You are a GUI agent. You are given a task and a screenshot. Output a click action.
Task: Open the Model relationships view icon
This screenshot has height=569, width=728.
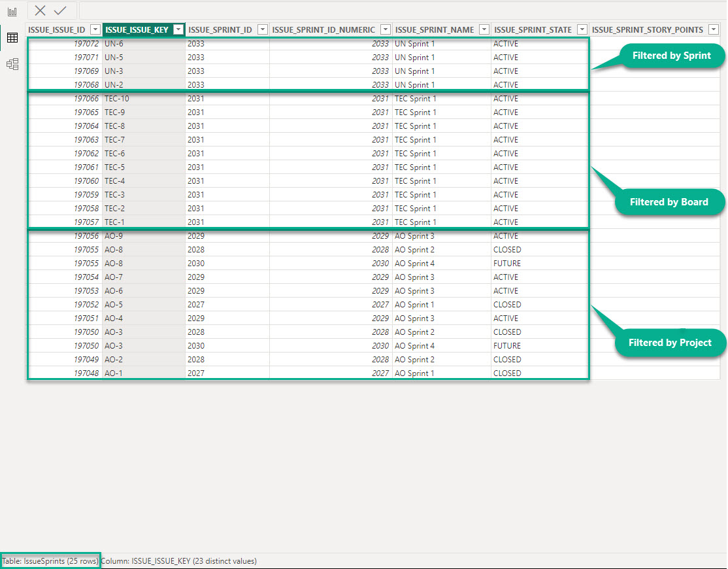[x=12, y=64]
